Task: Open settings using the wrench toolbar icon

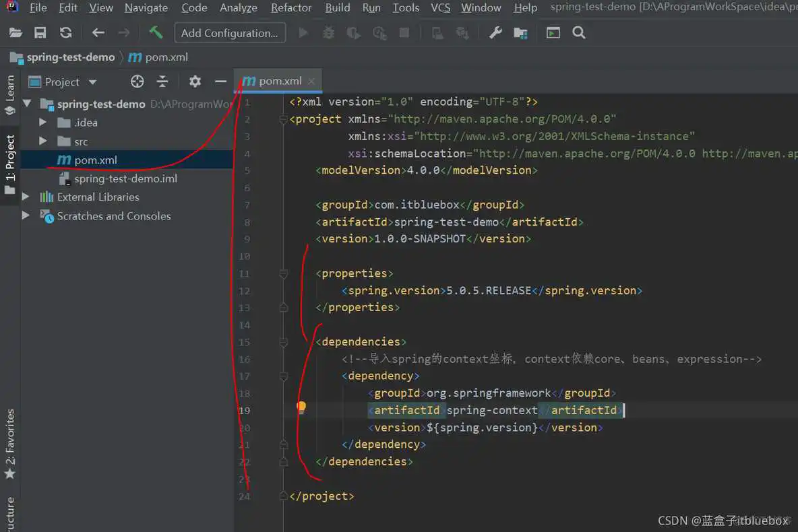Action: 495,32
